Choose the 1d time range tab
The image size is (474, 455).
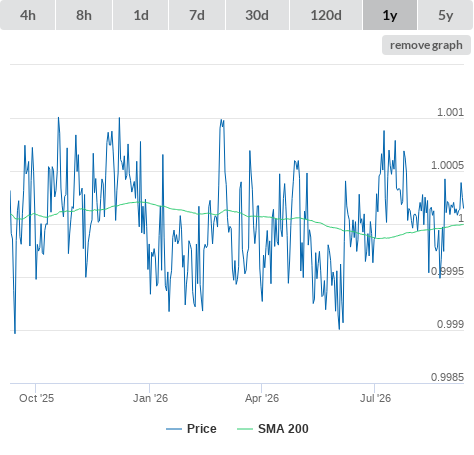click(x=141, y=15)
